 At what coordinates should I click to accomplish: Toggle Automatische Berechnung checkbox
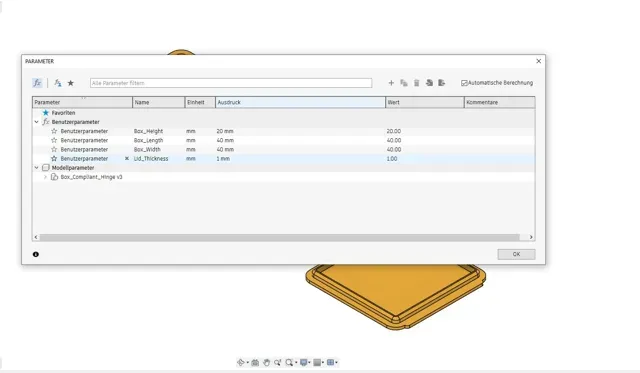click(464, 83)
